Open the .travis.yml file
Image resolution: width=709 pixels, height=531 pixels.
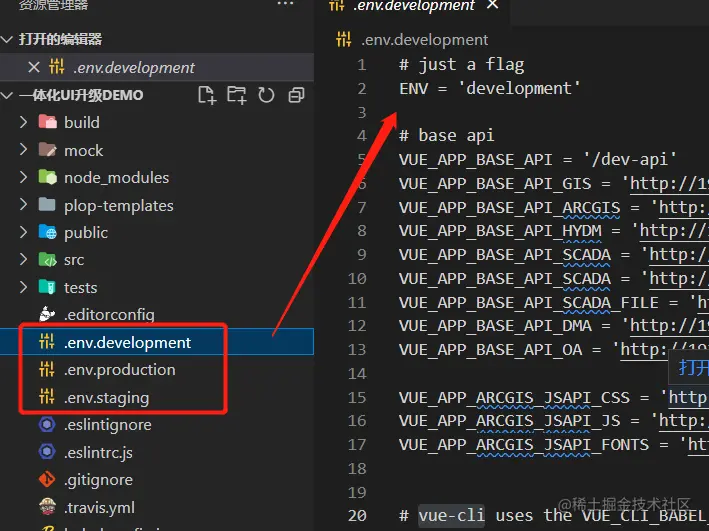(x=99, y=507)
